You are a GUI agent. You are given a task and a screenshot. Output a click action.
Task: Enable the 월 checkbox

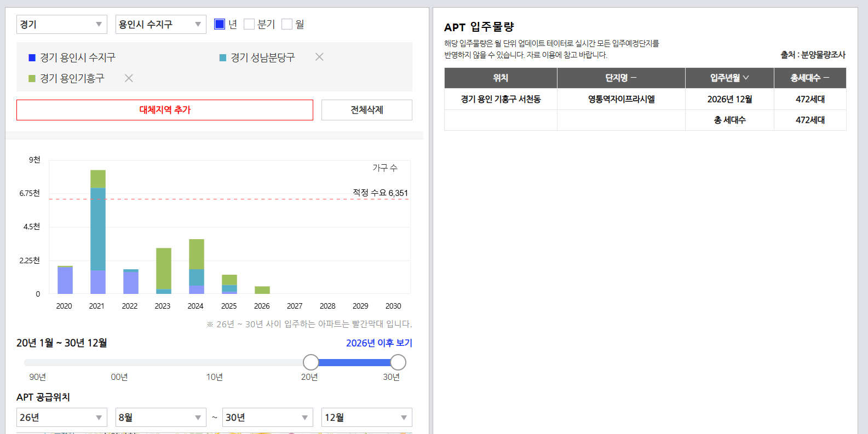click(287, 24)
